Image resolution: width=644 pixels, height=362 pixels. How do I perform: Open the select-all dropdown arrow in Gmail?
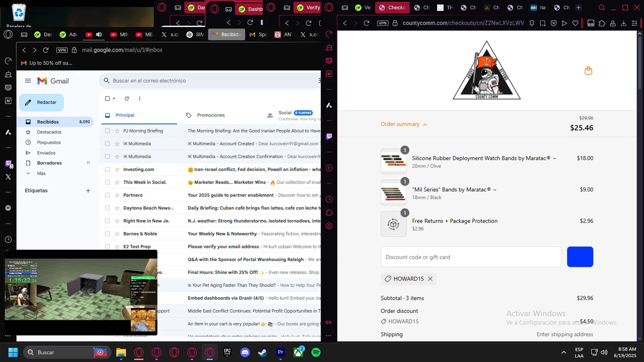(114, 99)
